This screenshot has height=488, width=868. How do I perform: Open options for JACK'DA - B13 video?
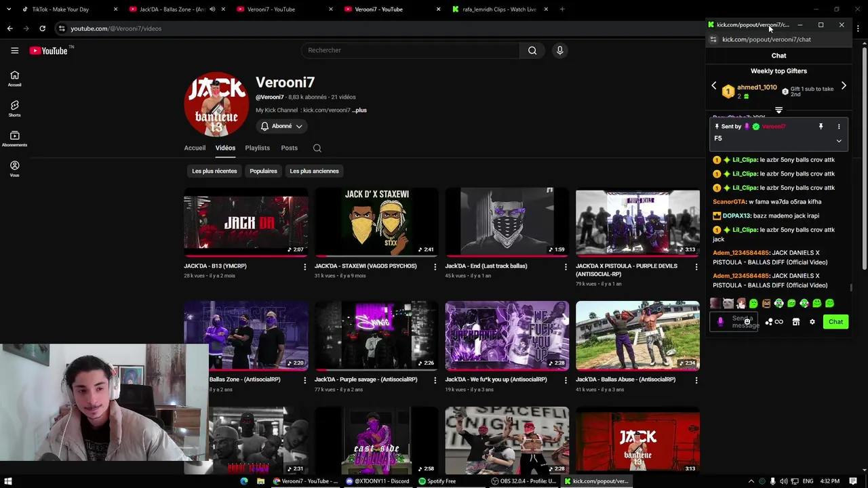(304, 266)
